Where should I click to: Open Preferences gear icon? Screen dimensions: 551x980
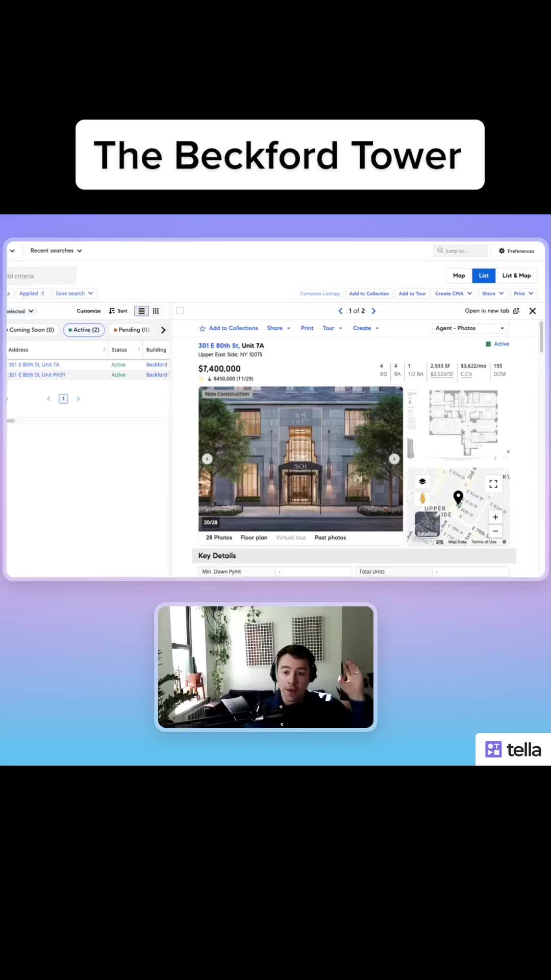point(502,251)
